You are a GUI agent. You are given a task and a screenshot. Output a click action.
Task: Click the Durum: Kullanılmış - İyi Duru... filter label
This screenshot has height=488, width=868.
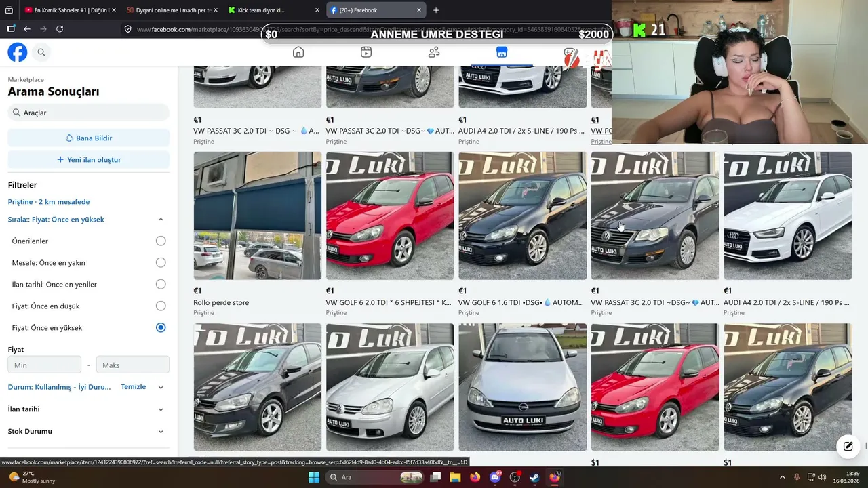[59, 387]
